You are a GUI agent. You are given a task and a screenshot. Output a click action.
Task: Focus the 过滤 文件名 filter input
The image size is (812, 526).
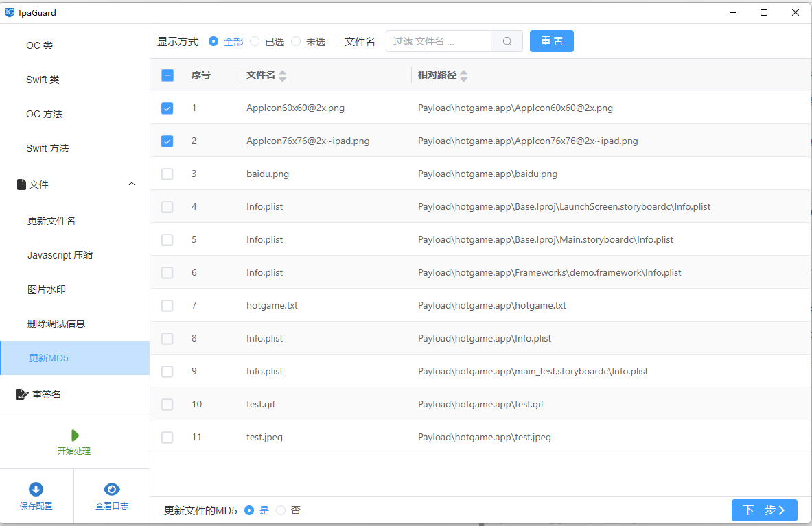coord(439,41)
